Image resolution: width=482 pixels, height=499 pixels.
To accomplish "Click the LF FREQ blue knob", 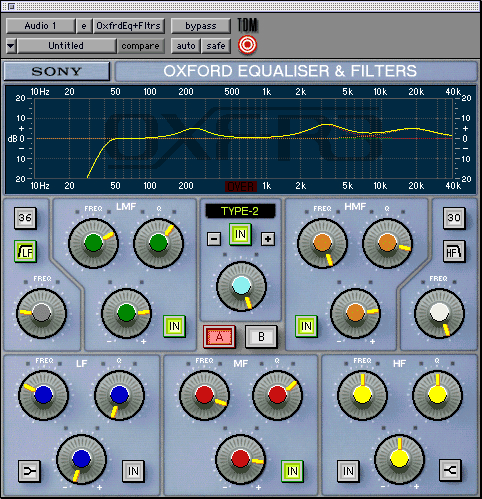I will coord(44,395).
